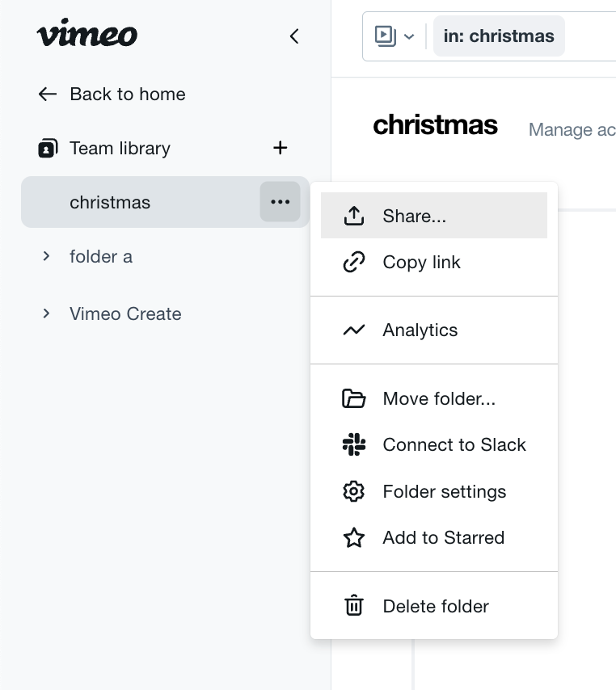The image size is (616, 690).
Task: Click the in: christmas search filter chip
Action: coord(499,36)
